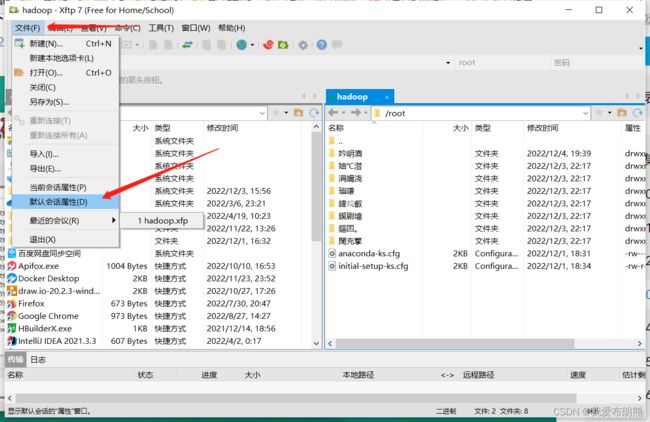Choose 导入(I)... menu entry

pyautogui.click(x=66, y=154)
